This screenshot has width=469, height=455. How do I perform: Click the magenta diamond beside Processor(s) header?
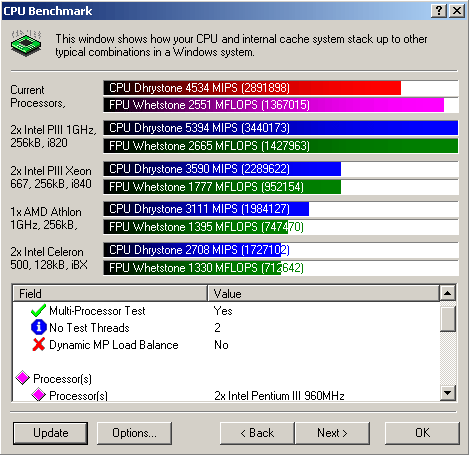coord(23,378)
